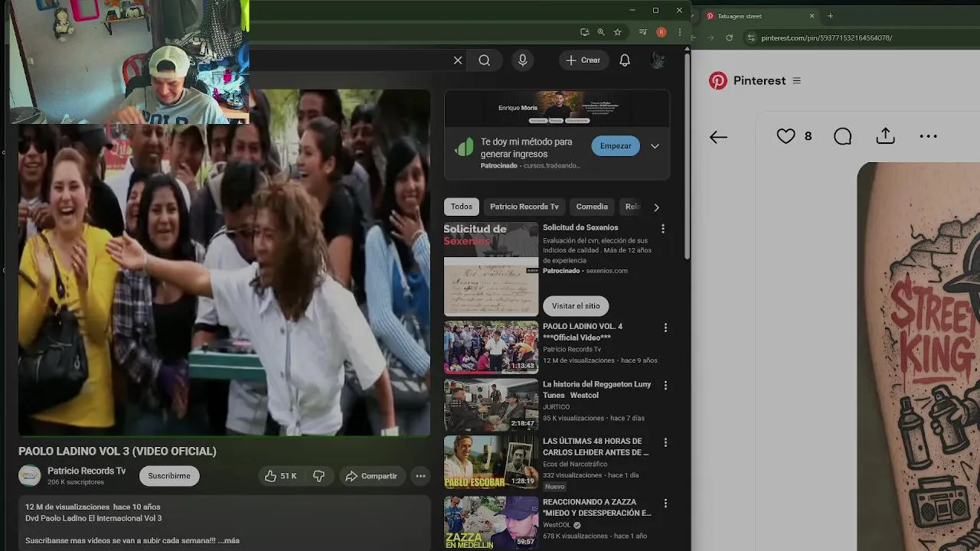Open YouTube notifications bell
This screenshot has width=980, height=551.
click(625, 60)
